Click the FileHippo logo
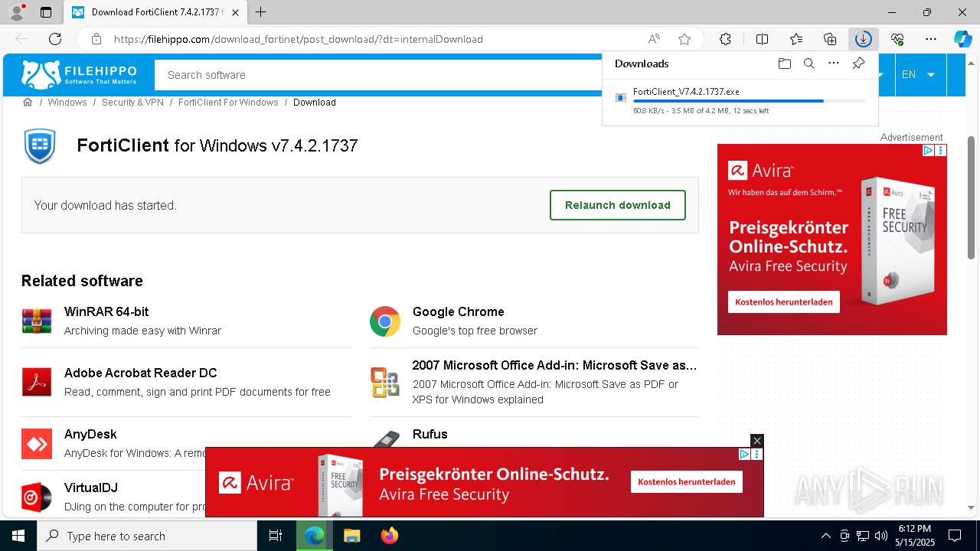 point(79,74)
